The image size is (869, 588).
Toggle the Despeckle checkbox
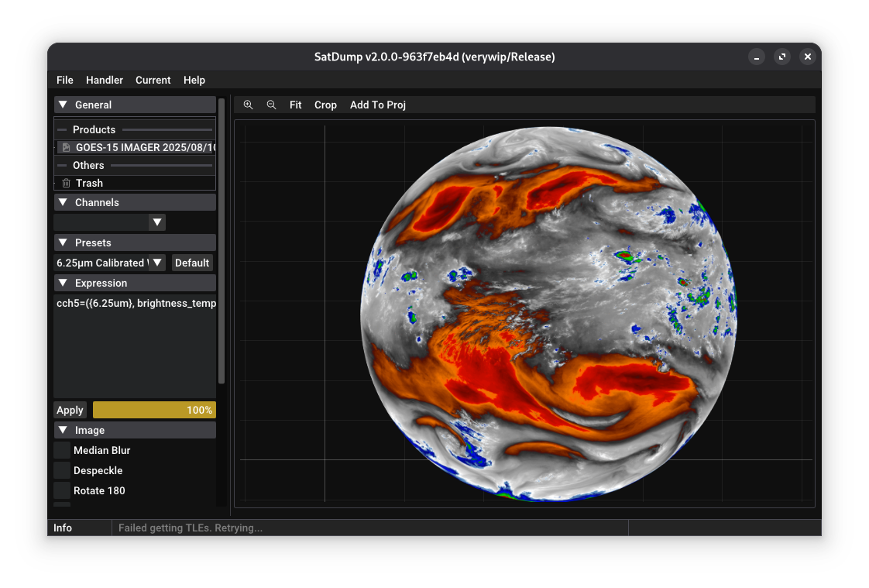click(62, 470)
